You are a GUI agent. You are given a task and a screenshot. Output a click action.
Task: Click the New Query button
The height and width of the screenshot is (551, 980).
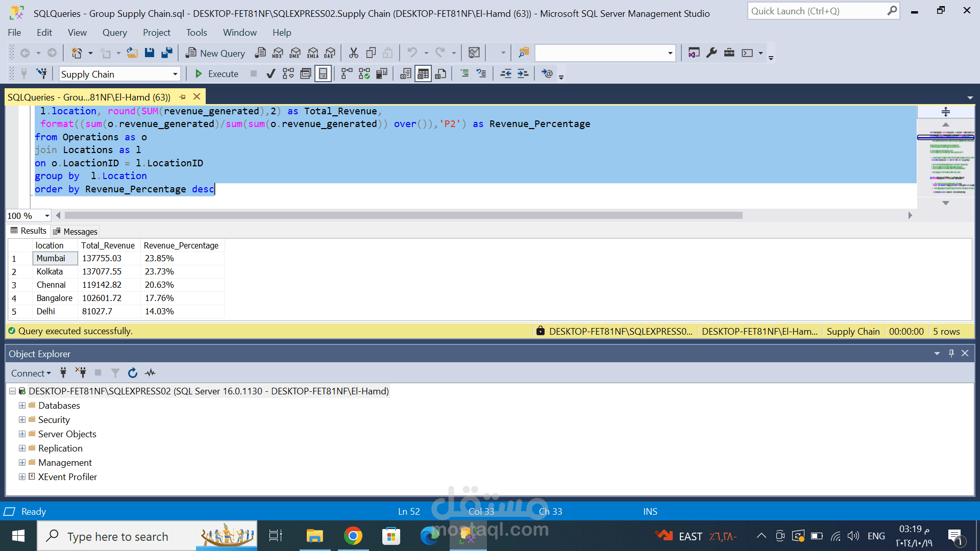tap(215, 53)
